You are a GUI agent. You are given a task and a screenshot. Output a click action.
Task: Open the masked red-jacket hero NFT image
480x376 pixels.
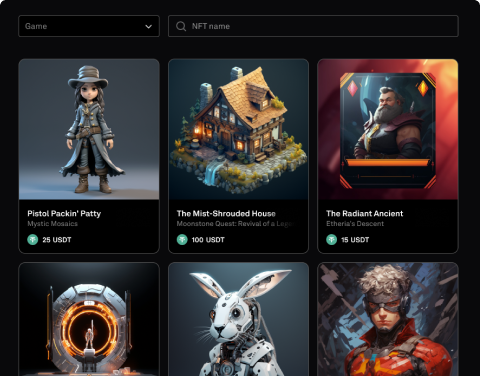coord(388,319)
